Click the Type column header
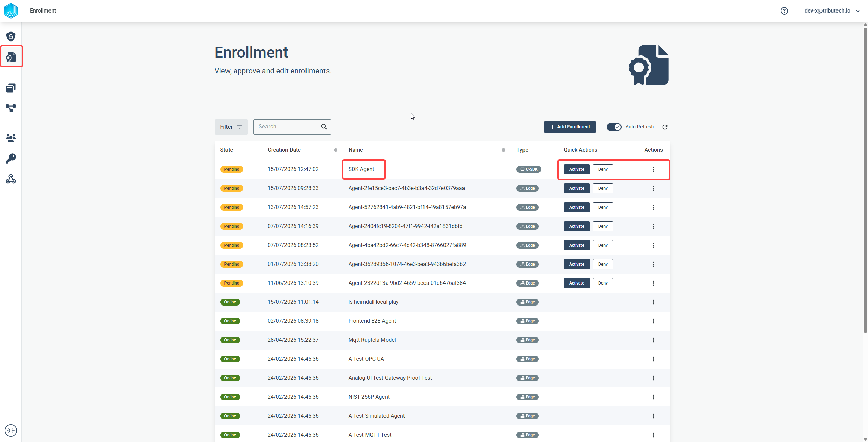Screen dimensions: 868x442 click(522, 150)
